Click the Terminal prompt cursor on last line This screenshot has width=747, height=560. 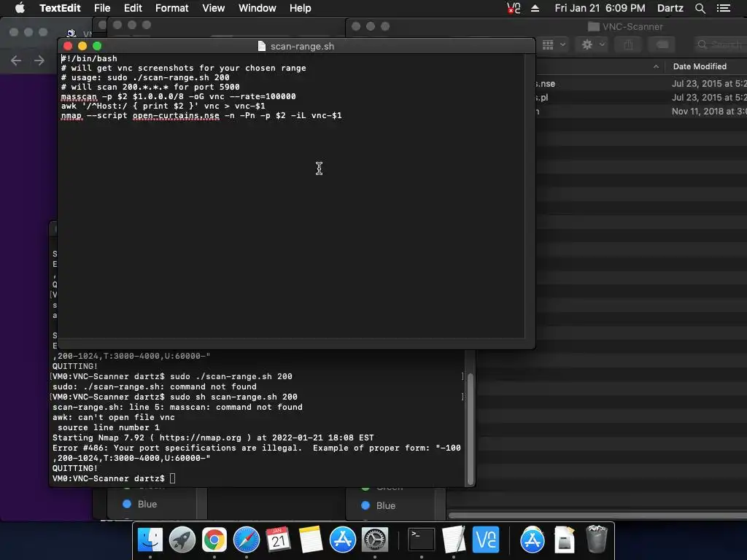(172, 478)
